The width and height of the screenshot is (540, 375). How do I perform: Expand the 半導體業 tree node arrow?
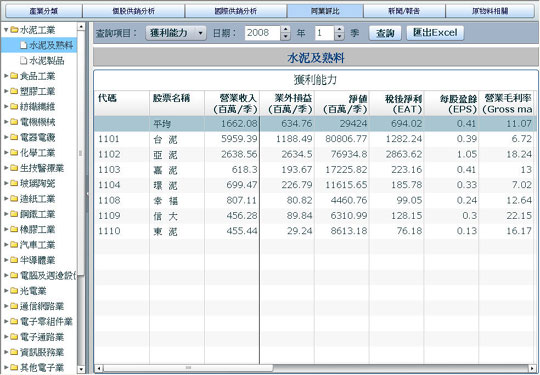point(6,260)
